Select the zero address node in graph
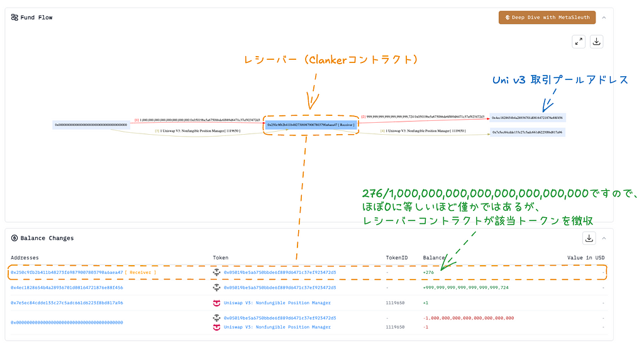This screenshot has width=644, height=347. click(x=91, y=125)
